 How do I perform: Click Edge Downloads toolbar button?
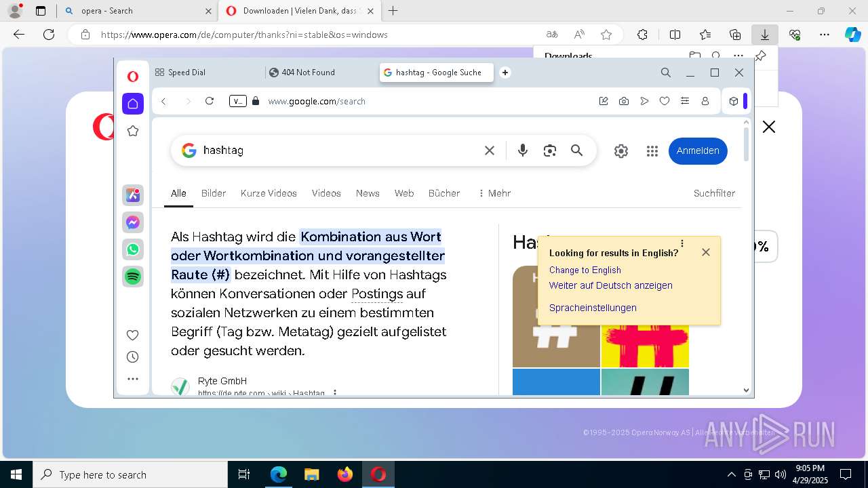pos(764,35)
